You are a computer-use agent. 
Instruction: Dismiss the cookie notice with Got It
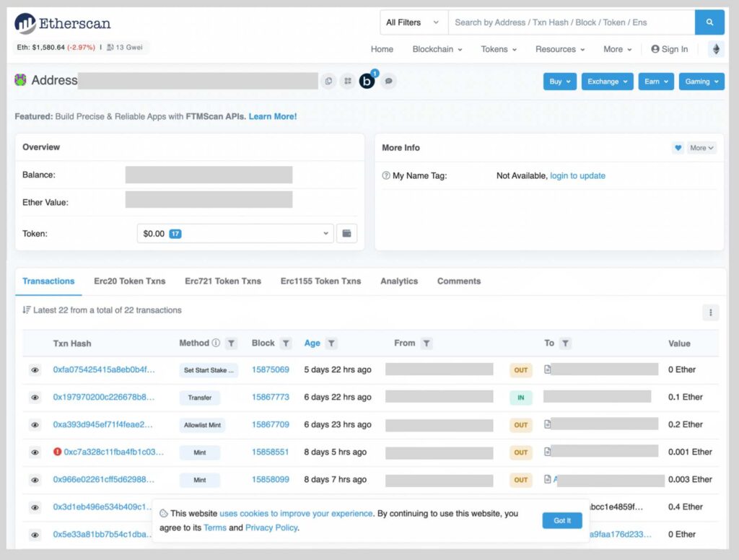pyautogui.click(x=561, y=520)
